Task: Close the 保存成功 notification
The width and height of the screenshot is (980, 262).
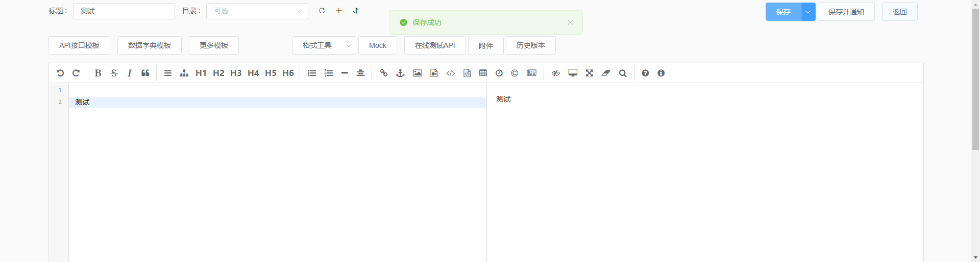Action: (x=570, y=22)
